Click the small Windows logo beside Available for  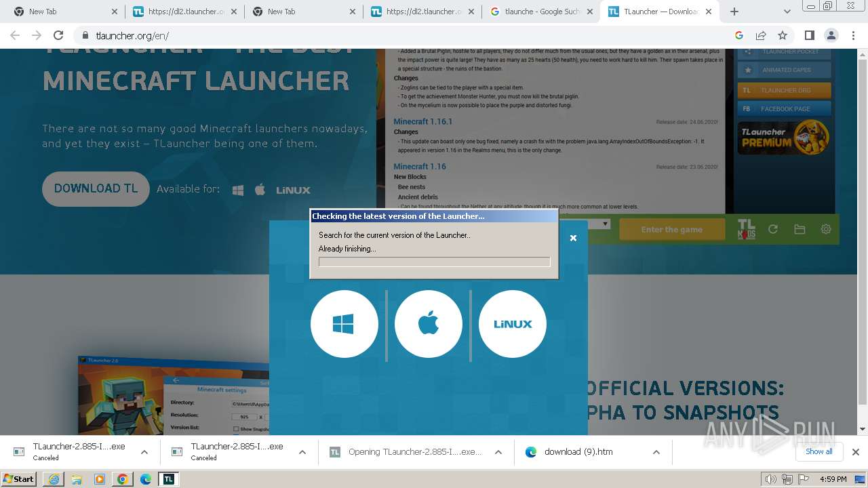[x=238, y=190]
